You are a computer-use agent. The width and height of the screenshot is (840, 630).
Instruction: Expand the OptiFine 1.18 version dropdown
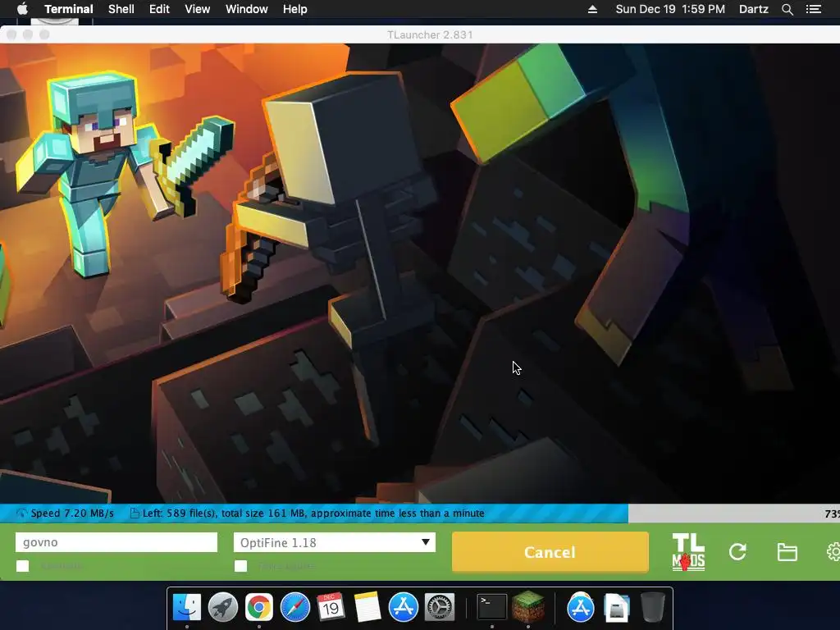(x=335, y=542)
